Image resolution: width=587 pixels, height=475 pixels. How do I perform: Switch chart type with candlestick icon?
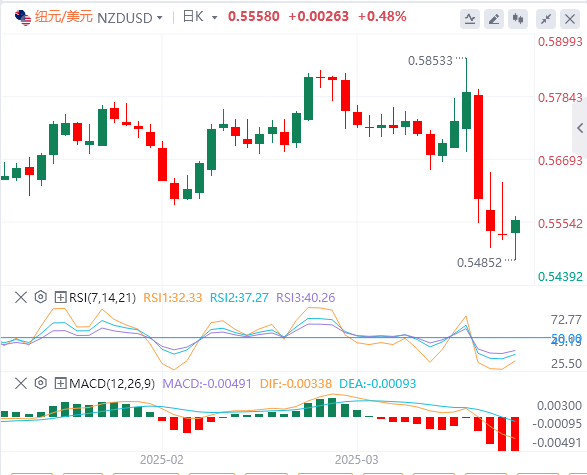518,19
